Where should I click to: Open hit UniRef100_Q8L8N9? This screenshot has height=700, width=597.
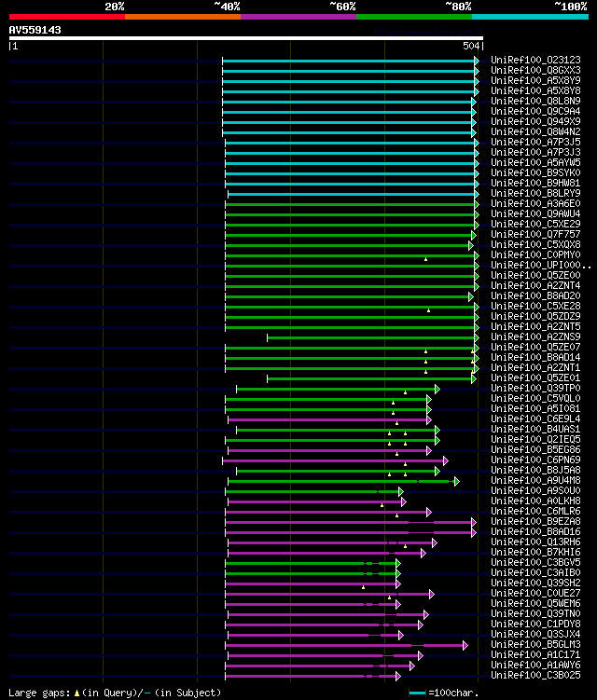click(x=535, y=102)
